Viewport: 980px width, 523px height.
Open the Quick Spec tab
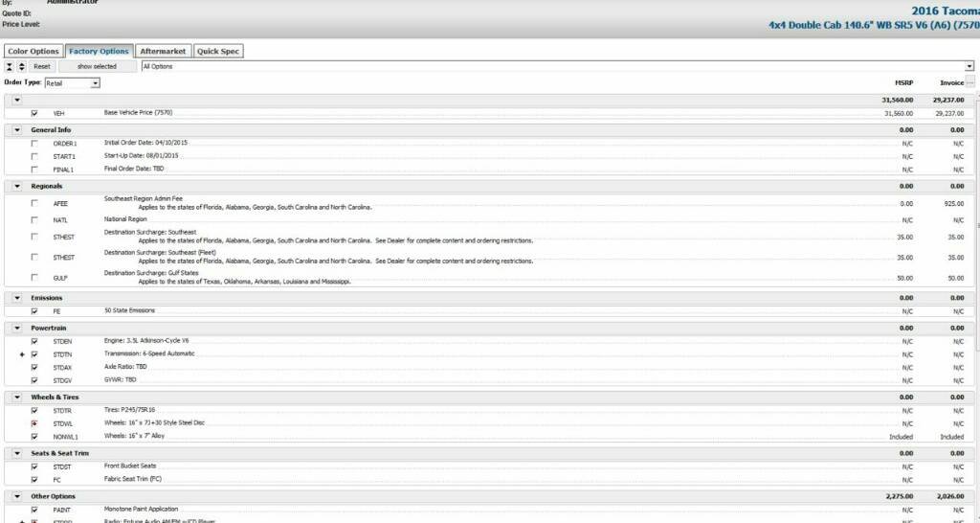point(218,52)
